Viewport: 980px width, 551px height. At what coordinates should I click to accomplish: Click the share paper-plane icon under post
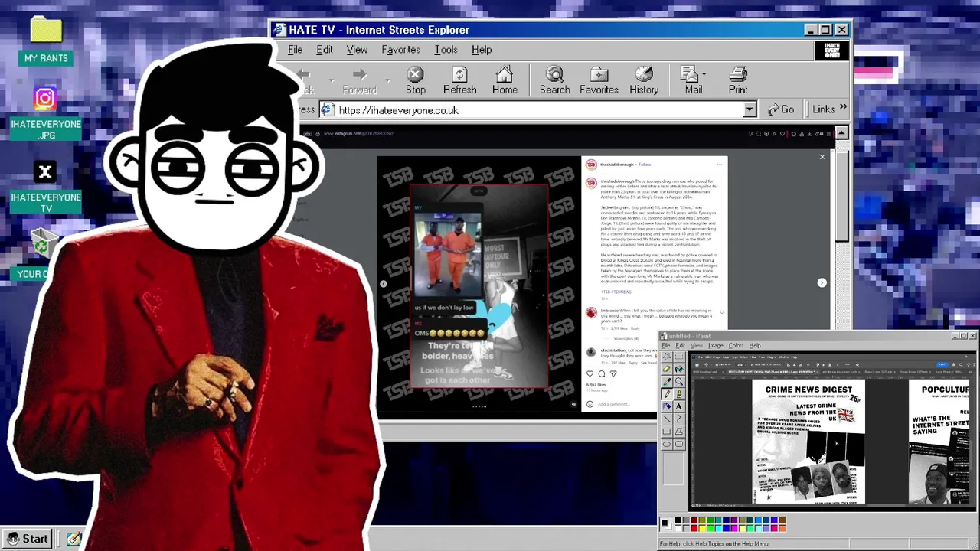click(x=613, y=373)
